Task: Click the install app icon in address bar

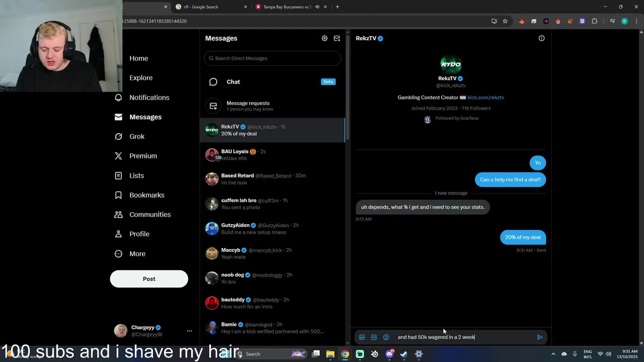Action: (494, 21)
